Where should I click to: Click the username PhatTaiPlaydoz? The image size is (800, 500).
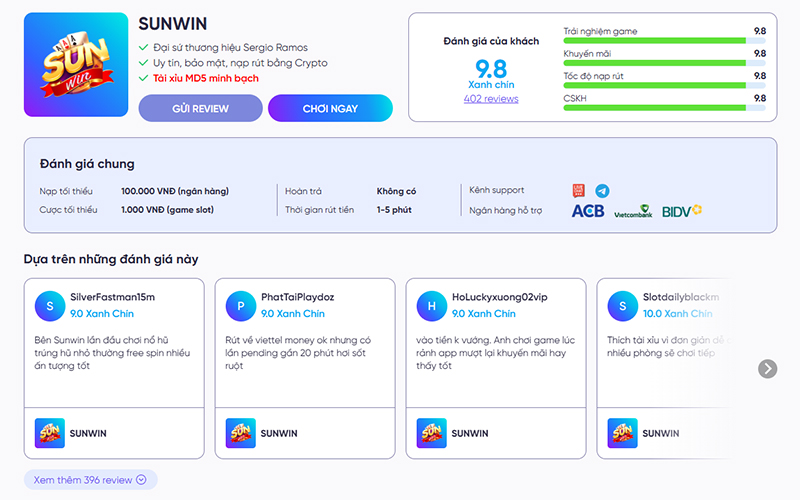297,297
